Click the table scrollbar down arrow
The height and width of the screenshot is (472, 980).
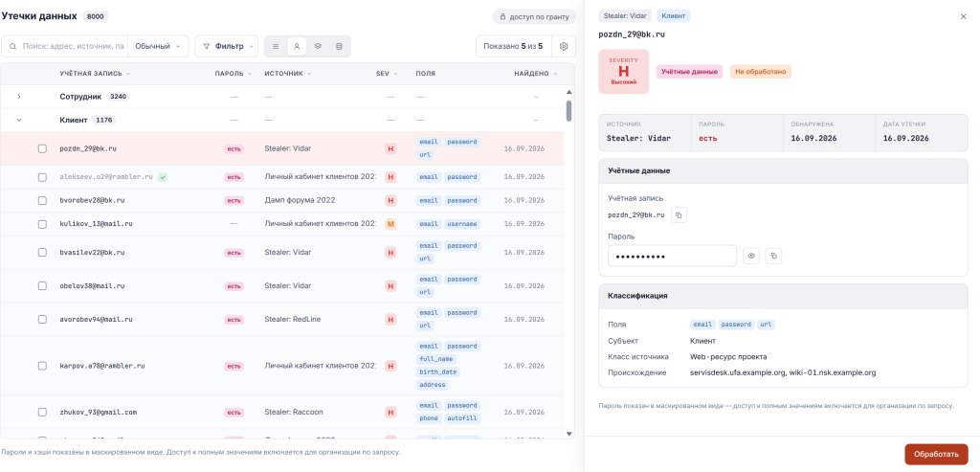[x=568, y=434]
